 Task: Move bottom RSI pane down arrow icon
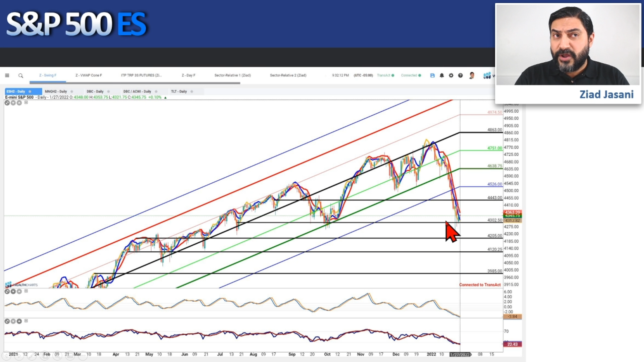coord(13,321)
